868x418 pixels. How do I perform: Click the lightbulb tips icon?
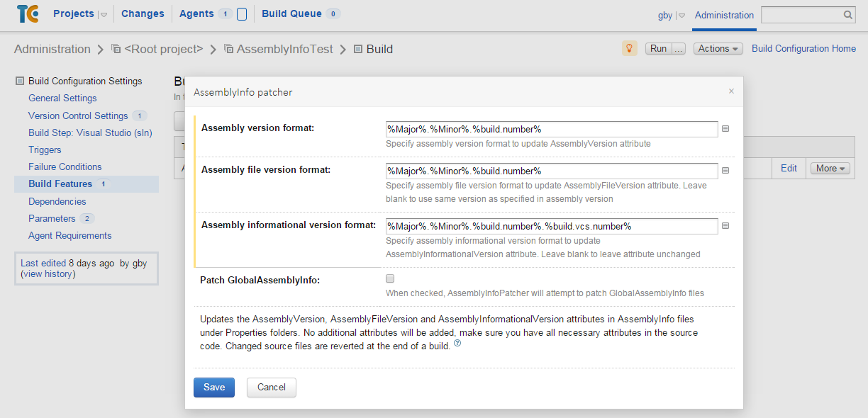(x=629, y=48)
